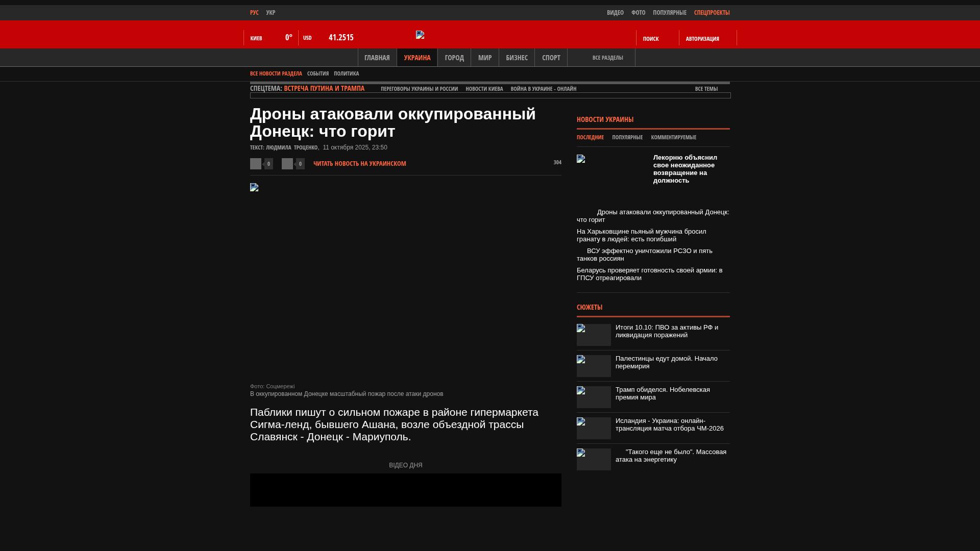This screenshot has width=980, height=551.
Task: Open the СПОРТ section in the main menu
Action: tap(551, 58)
